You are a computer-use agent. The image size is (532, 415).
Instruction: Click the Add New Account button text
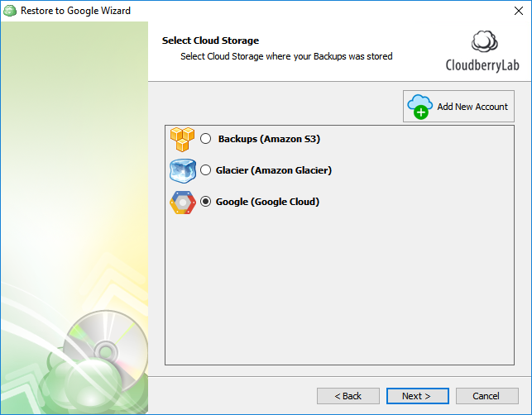tap(472, 107)
